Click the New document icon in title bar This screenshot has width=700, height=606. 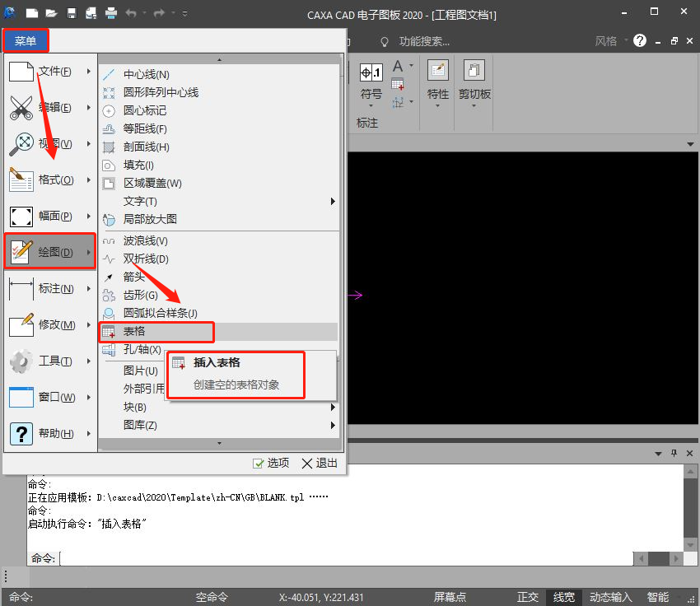pyautogui.click(x=31, y=13)
